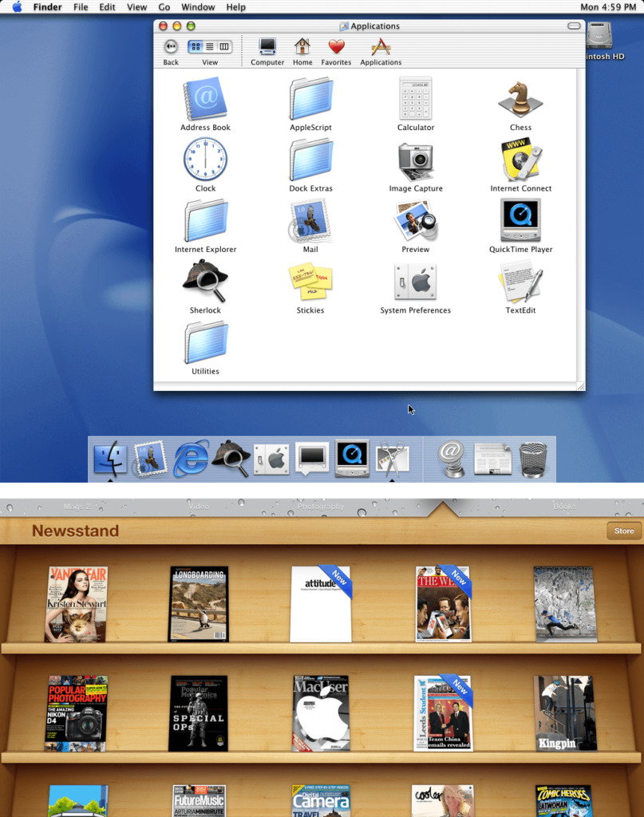Switch to the Video tab in Newsstand
644x817 pixels.
(198, 507)
